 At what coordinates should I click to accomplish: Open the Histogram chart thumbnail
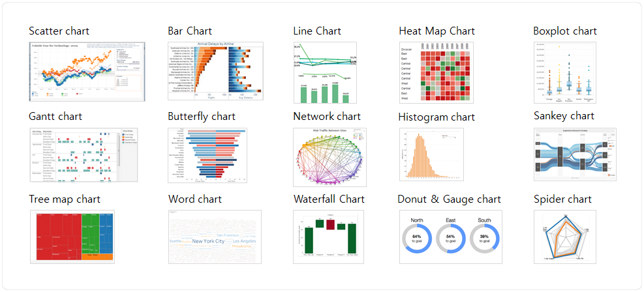[x=431, y=154]
